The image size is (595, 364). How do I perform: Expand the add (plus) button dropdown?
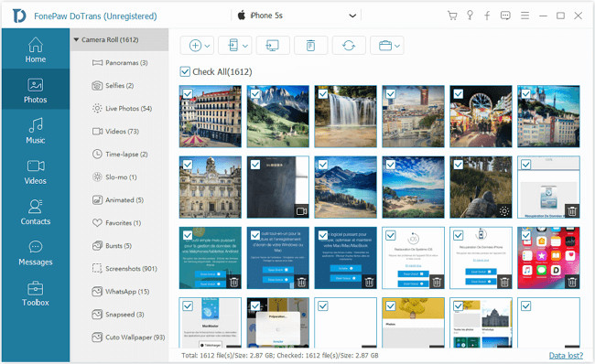click(x=207, y=46)
